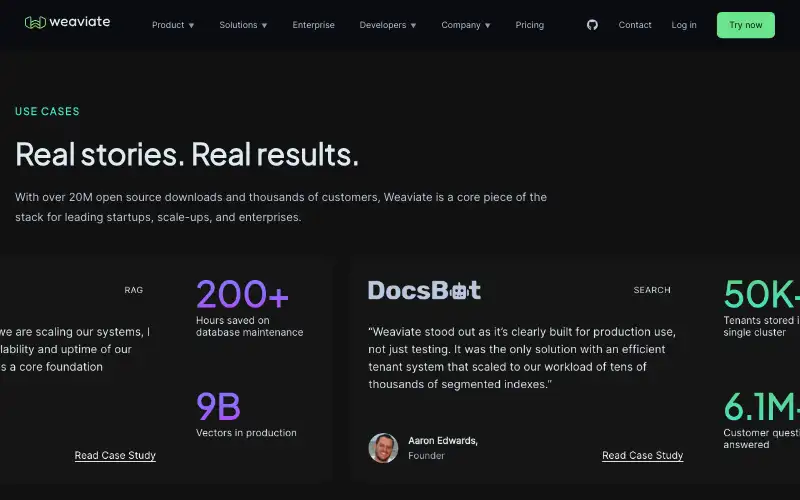The width and height of the screenshot is (800, 500).
Task: Expand the Company dropdown arrow
Action: (x=487, y=25)
